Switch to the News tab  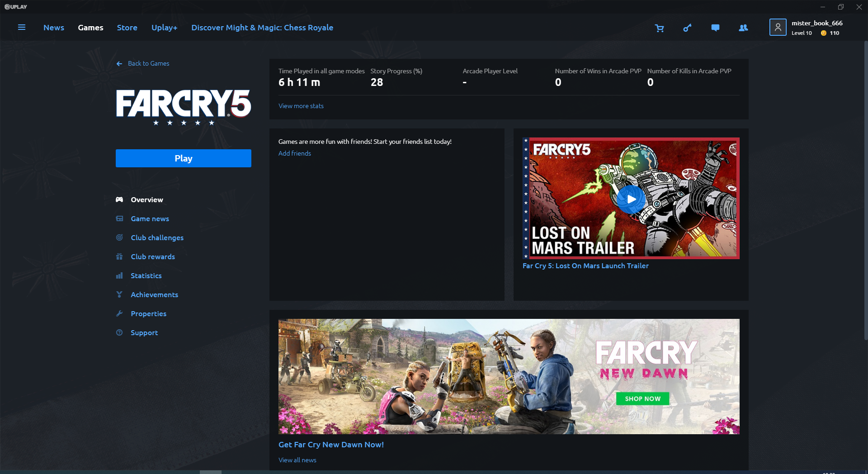[x=54, y=28]
